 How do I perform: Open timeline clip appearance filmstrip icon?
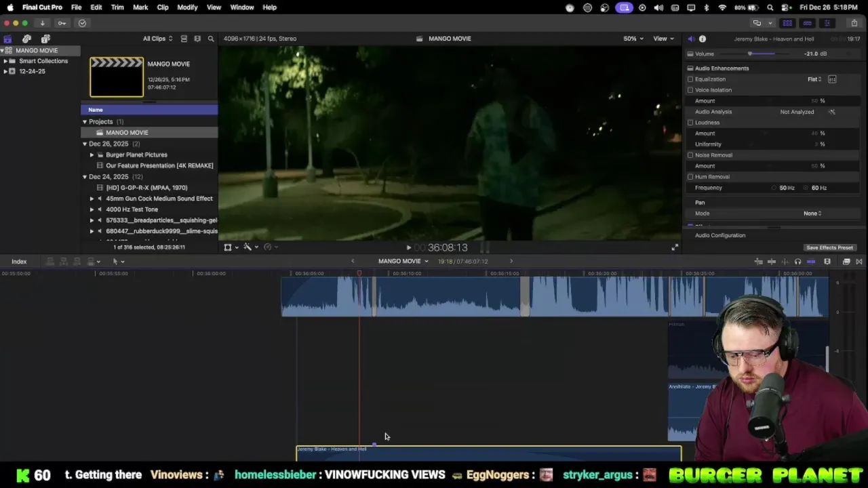click(x=827, y=262)
